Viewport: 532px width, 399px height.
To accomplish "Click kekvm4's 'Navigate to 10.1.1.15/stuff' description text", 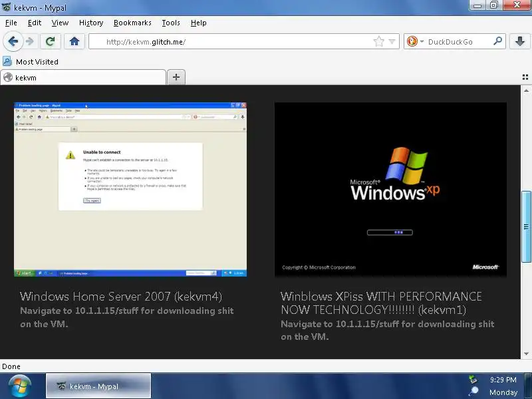I will click(127, 317).
